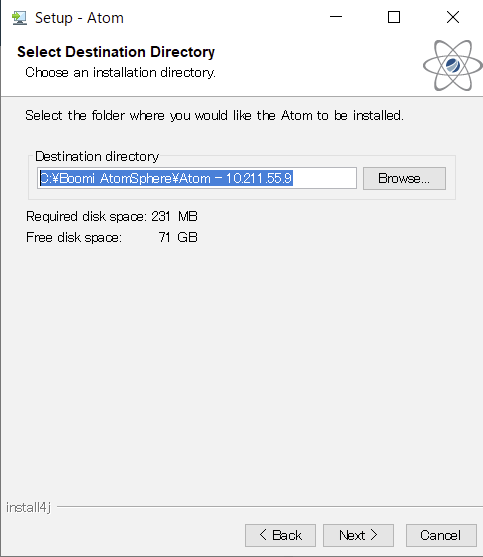The height and width of the screenshot is (557, 483).
Task: Maximize the Setup - Atom window
Action: [x=394, y=17]
